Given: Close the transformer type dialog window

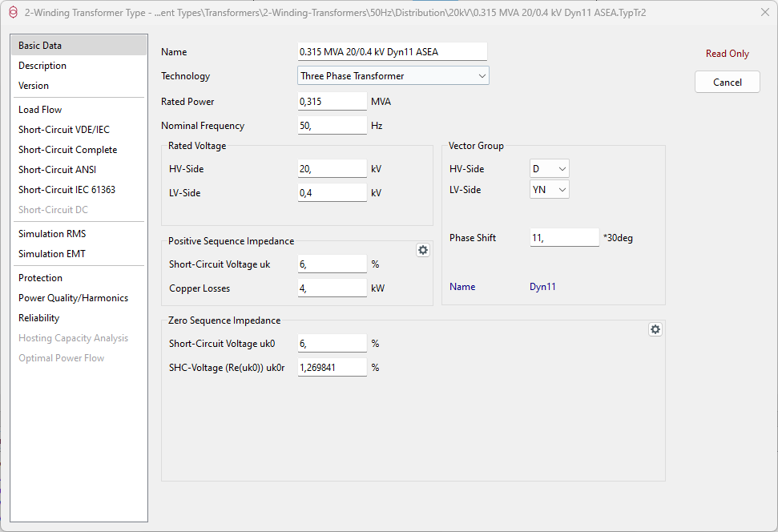Looking at the screenshot, I should click(x=764, y=12).
